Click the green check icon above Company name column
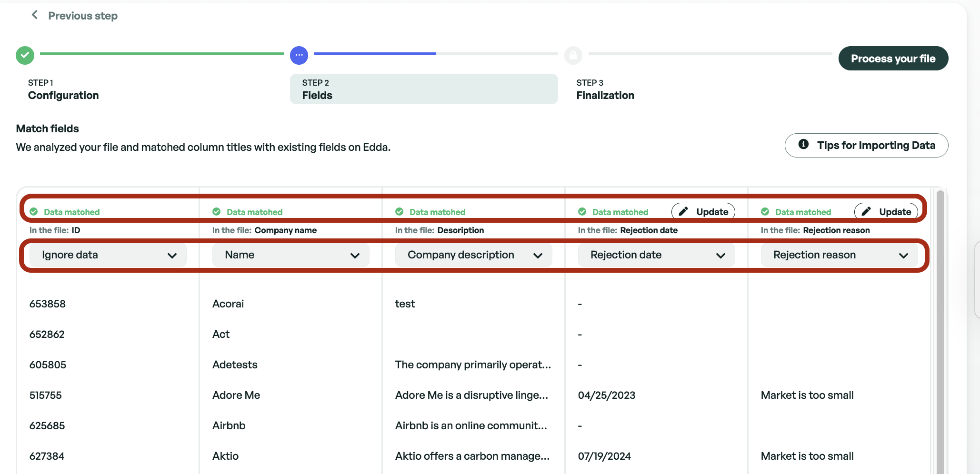Image resolution: width=980 pixels, height=474 pixels. click(217, 212)
